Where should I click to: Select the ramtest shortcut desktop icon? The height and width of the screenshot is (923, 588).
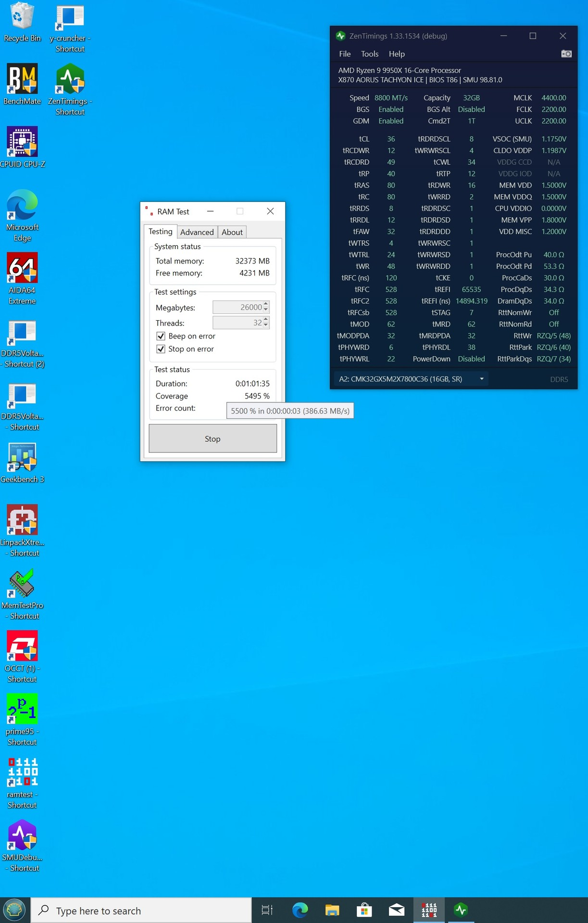click(22, 783)
